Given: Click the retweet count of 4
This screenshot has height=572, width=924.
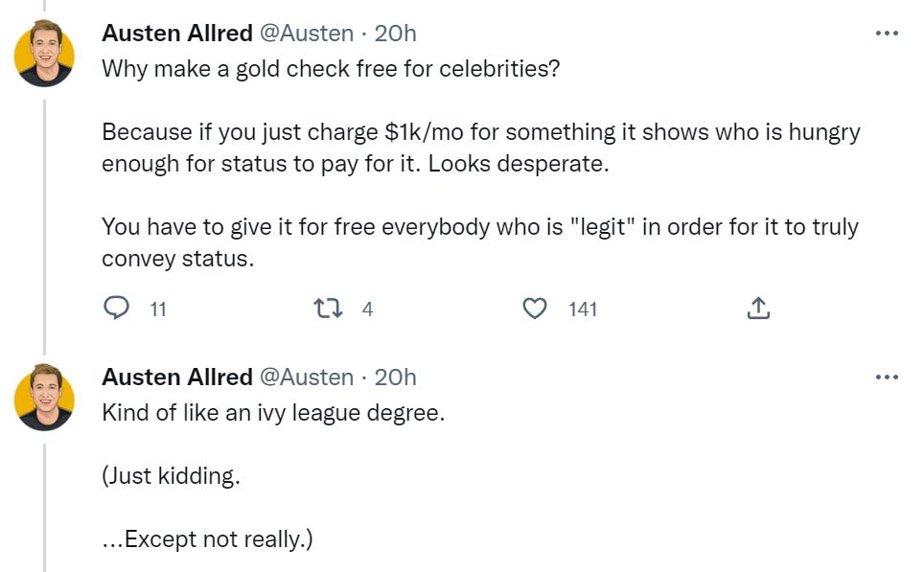Looking at the screenshot, I should pyautogui.click(x=367, y=309).
